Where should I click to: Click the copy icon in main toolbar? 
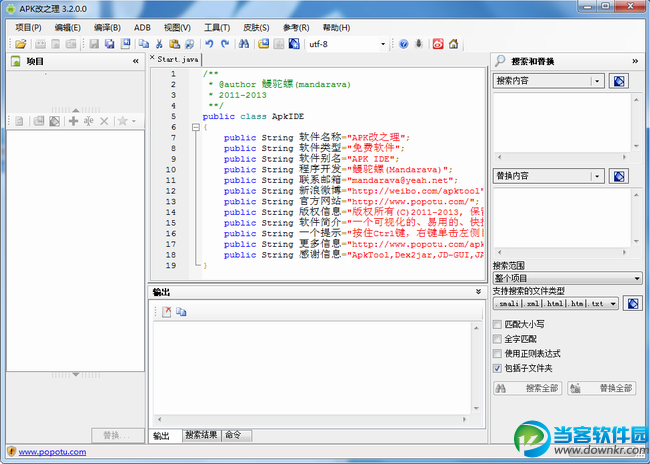(x=143, y=44)
